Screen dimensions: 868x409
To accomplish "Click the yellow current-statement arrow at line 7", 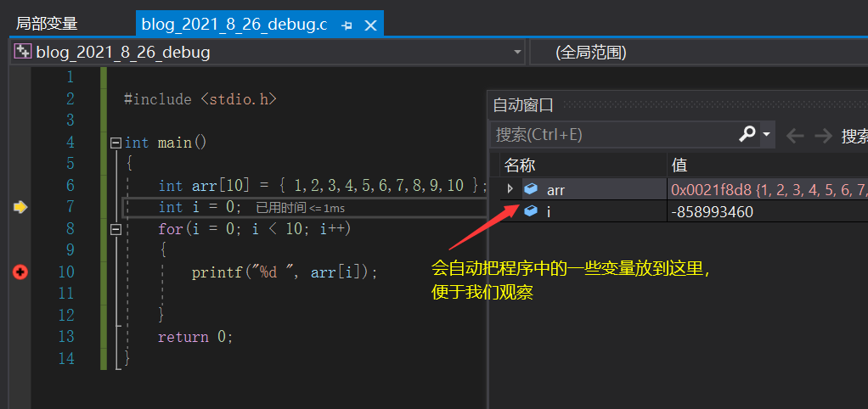I will (20, 207).
